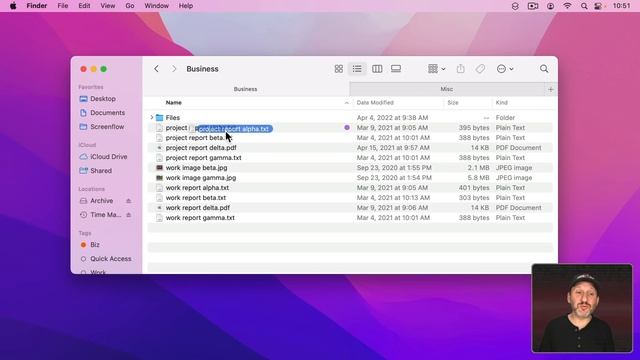640x360 pixels.
Task: Click the presenter video thumbnail
Action: [x=582, y=308]
